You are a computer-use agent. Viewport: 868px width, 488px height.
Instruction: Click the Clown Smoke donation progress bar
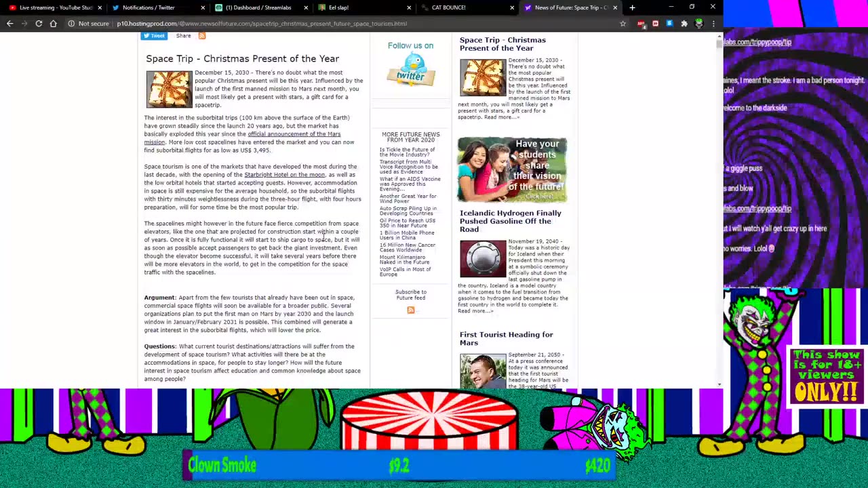coord(399,466)
